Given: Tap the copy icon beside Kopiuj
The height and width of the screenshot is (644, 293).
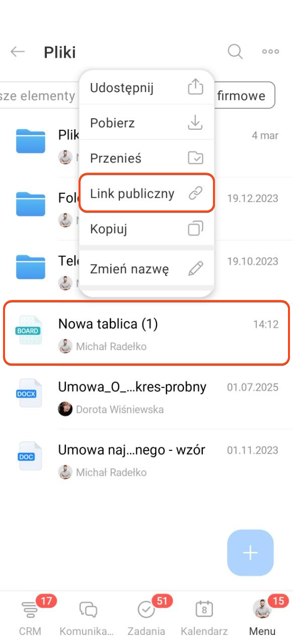Looking at the screenshot, I should point(195,229).
